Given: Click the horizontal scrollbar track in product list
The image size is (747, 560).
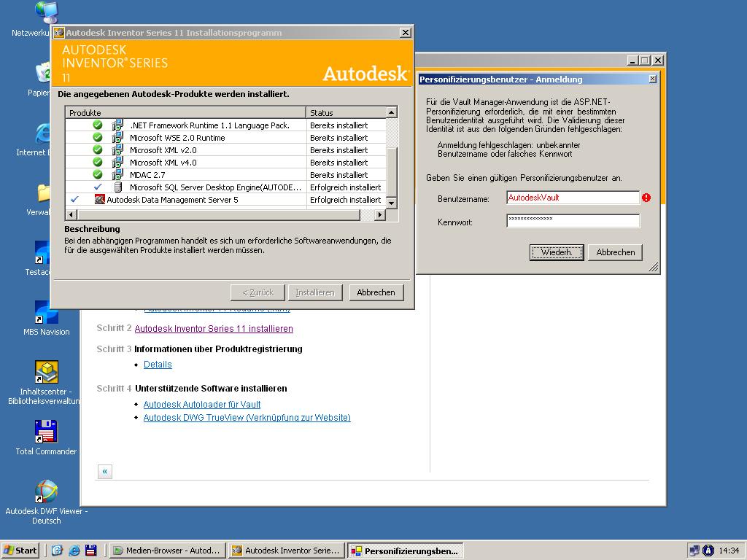Looking at the screenshot, I should pos(368,215).
